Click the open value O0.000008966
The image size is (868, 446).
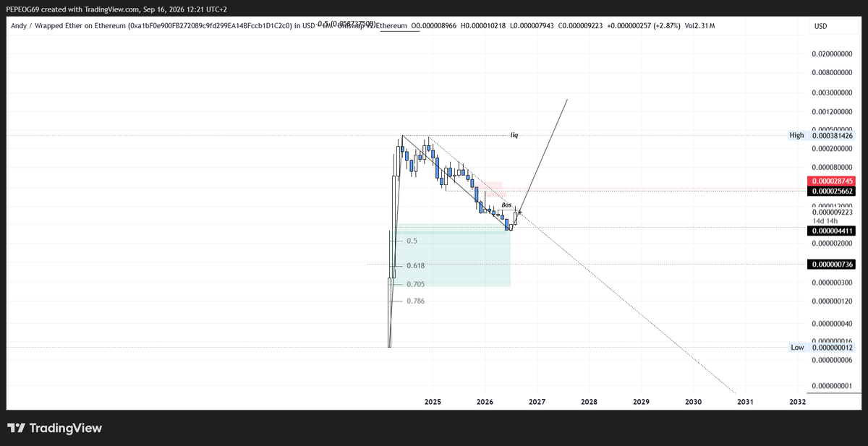point(435,26)
